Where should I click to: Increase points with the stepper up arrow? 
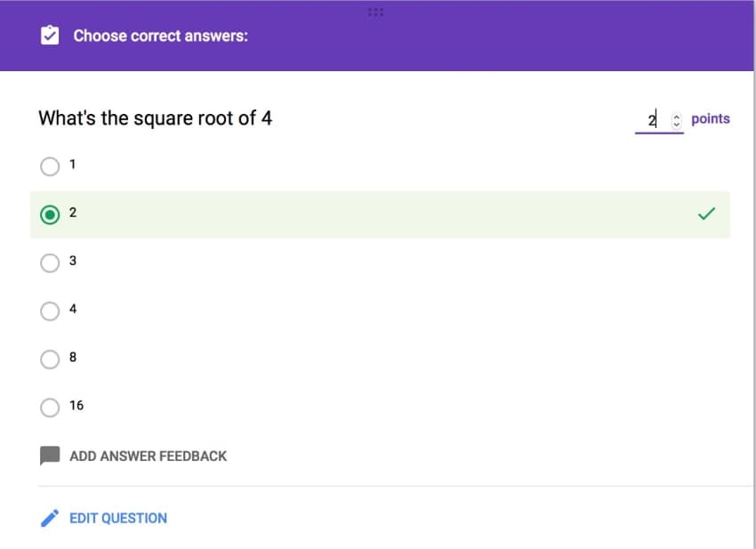click(x=676, y=116)
